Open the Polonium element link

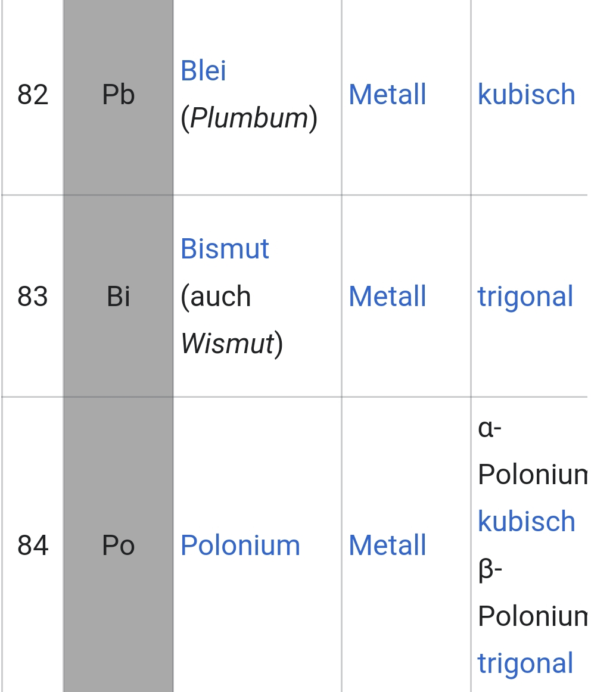[x=240, y=545]
